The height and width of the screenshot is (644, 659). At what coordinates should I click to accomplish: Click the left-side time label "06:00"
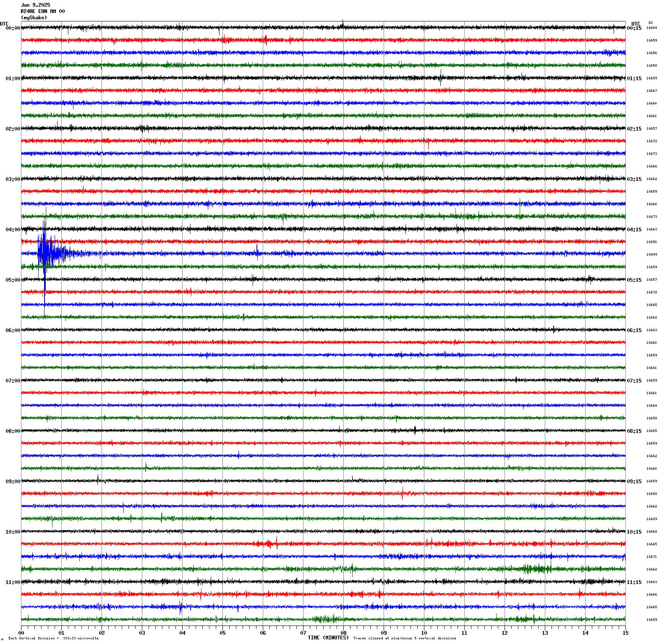(x=13, y=330)
